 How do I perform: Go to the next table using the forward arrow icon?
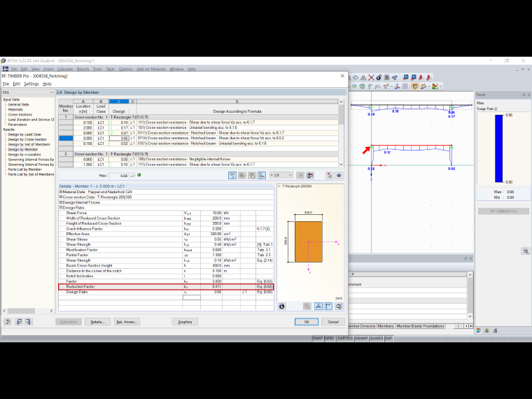click(x=29, y=321)
